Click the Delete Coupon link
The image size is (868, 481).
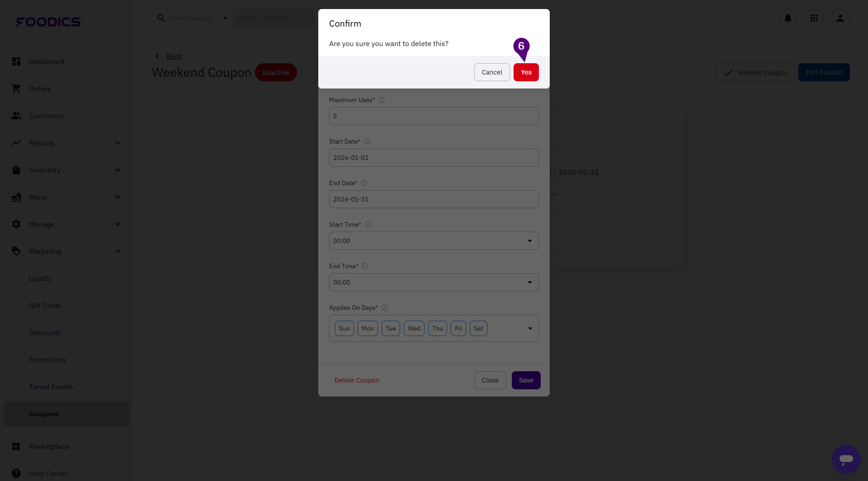[357, 380]
